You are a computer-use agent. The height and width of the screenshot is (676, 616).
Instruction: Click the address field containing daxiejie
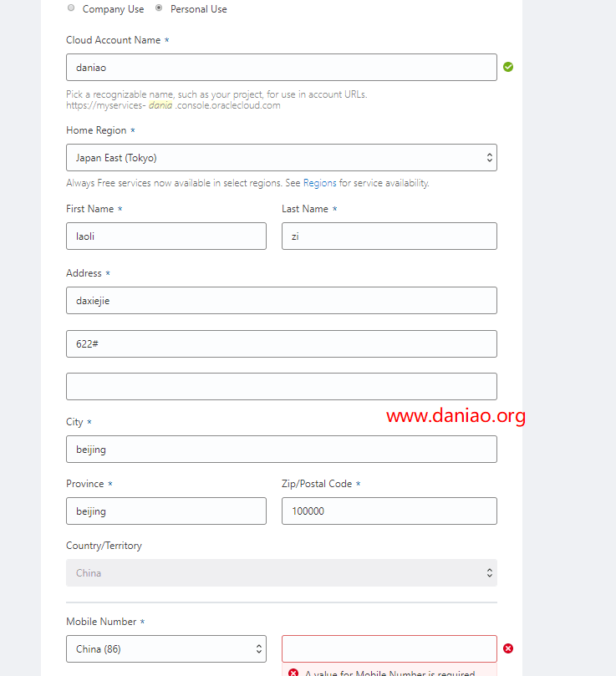tap(282, 301)
